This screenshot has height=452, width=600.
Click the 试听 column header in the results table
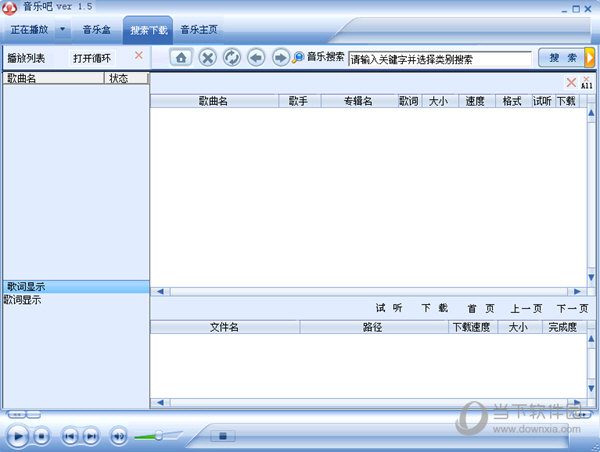tap(543, 101)
